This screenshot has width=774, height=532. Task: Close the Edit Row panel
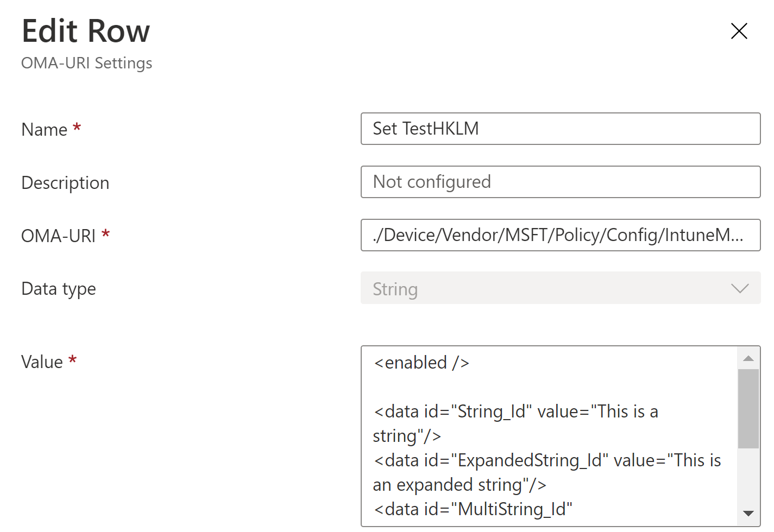pyautogui.click(x=739, y=31)
